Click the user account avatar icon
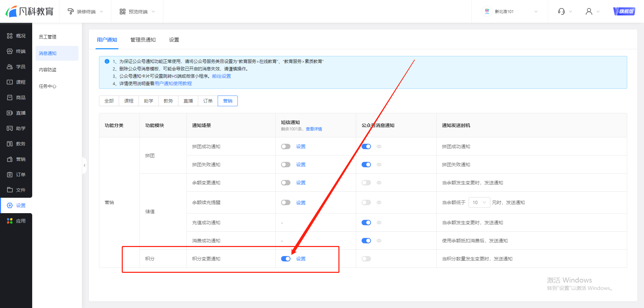The image size is (644, 308). click(589, 11)
